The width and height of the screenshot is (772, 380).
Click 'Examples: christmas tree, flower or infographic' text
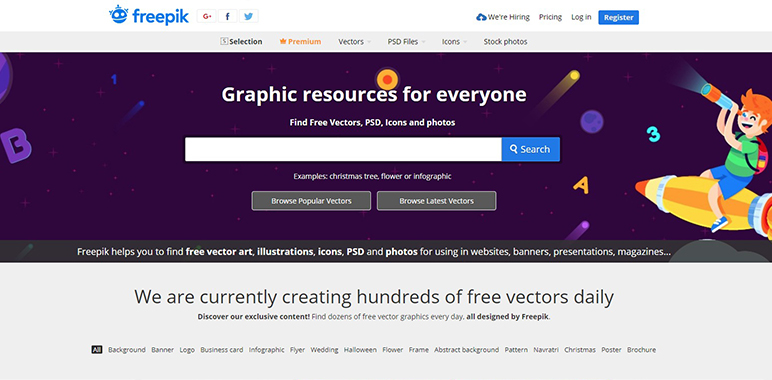tap(372, 176)
